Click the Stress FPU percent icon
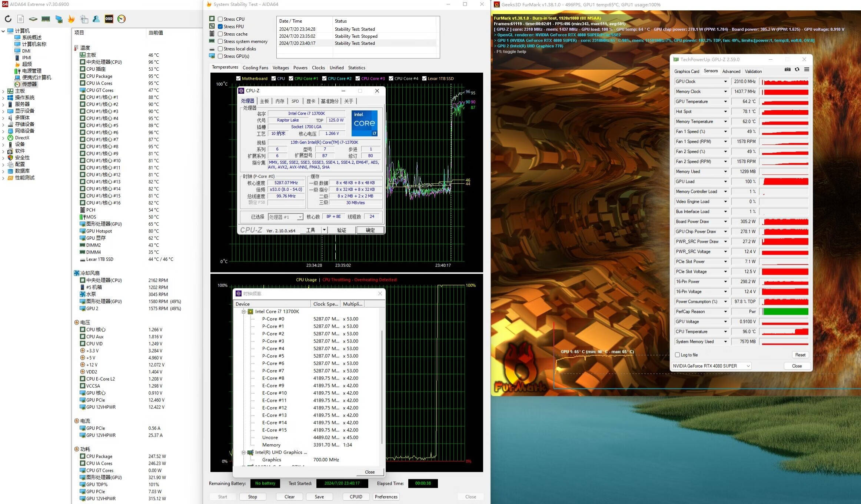Image resolution: width=861 pixels, height=504 pixels. pos(212,26)
